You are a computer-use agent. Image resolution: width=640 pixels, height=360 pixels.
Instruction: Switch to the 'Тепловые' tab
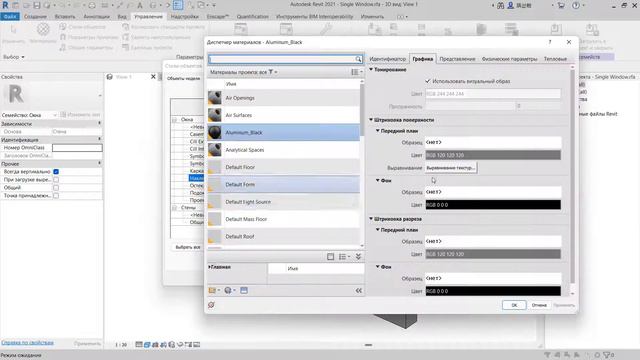(555, 59)
